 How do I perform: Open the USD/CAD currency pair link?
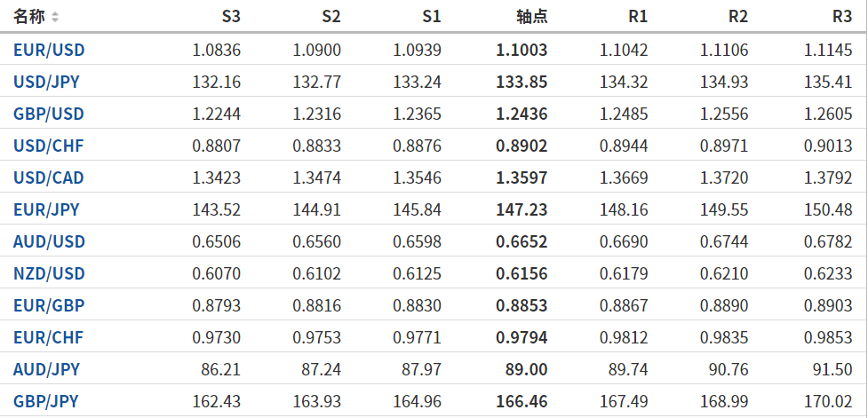(49, 177)
